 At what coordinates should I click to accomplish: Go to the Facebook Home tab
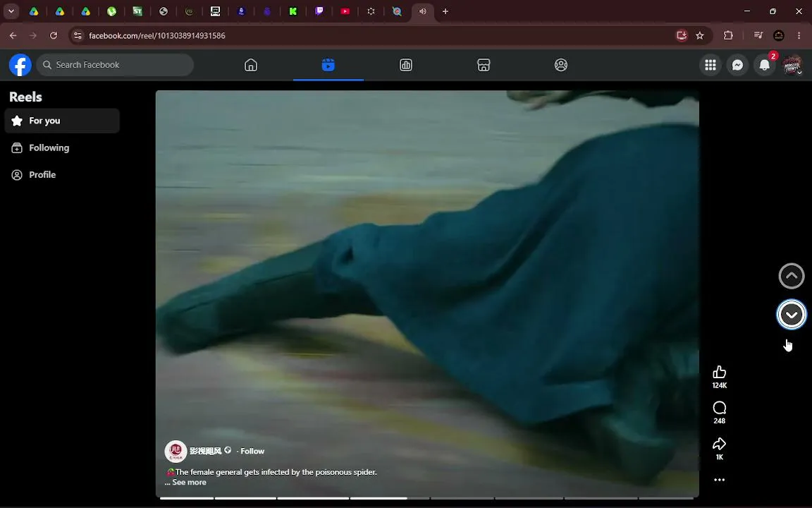[251, 65]
